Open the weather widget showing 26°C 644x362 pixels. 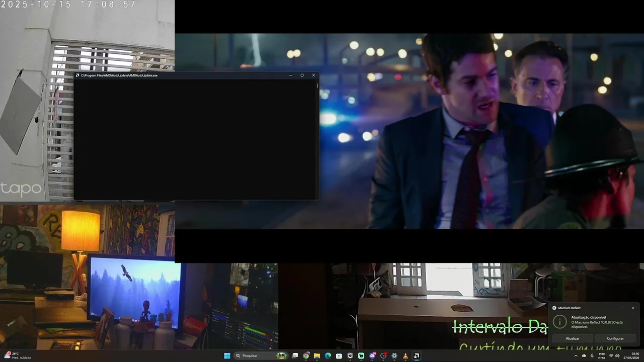[18, 356]
